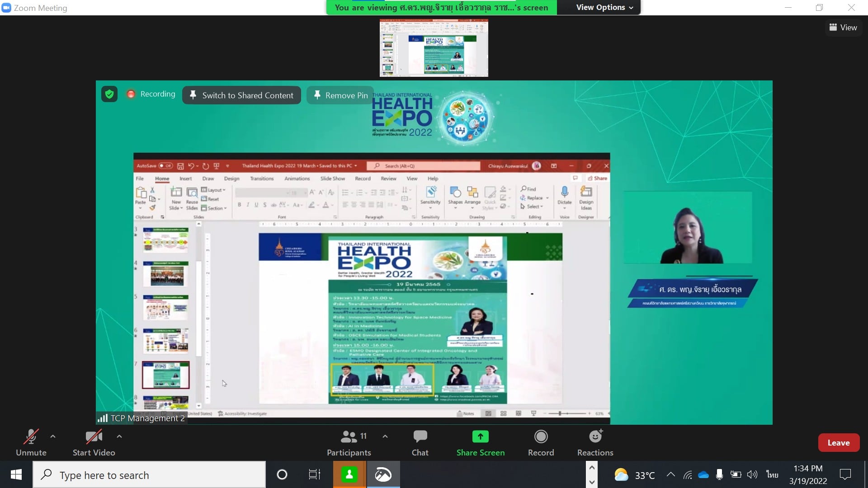
Task: Click Switch to Shared Content
Action: tap(241, 95)
